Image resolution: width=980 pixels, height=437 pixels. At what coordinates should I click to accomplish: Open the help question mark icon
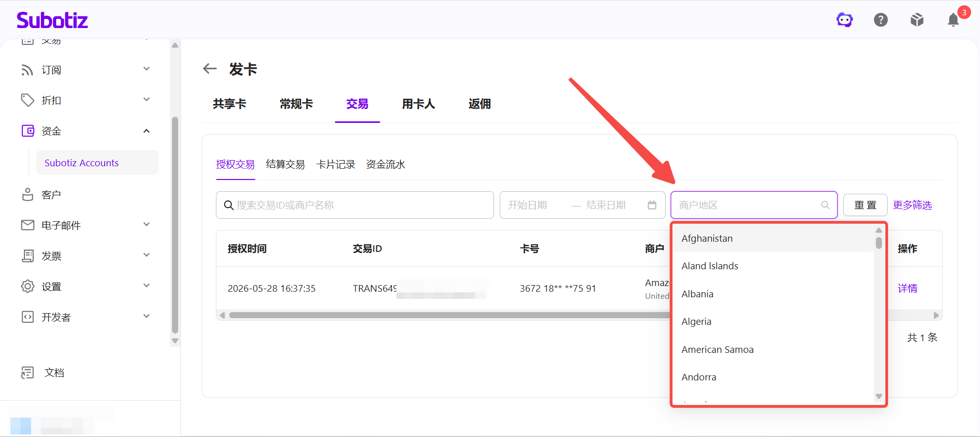pos(881,20)
